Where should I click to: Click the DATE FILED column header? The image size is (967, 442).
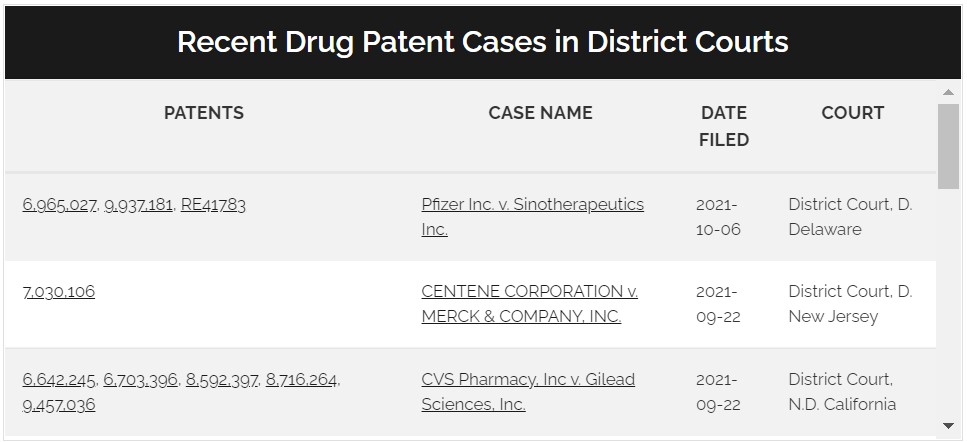pos(724,126)
